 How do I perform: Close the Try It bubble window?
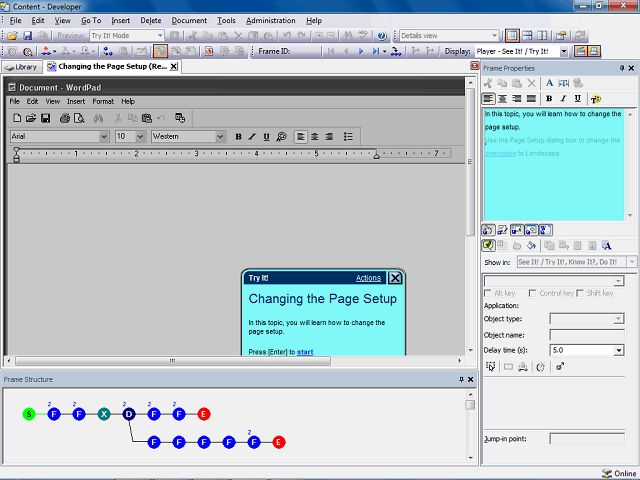pos(395,278)
